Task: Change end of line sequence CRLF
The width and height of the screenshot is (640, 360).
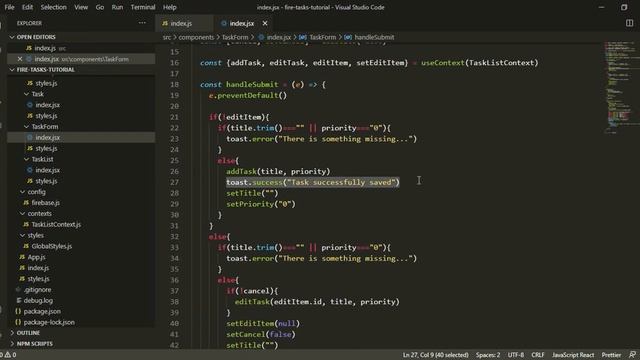Action: 538,355
